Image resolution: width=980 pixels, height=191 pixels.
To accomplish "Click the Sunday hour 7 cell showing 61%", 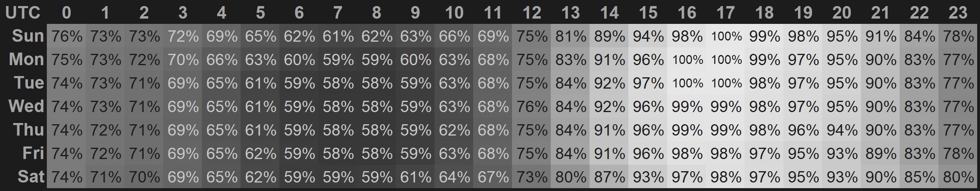I will coord(338,36).
